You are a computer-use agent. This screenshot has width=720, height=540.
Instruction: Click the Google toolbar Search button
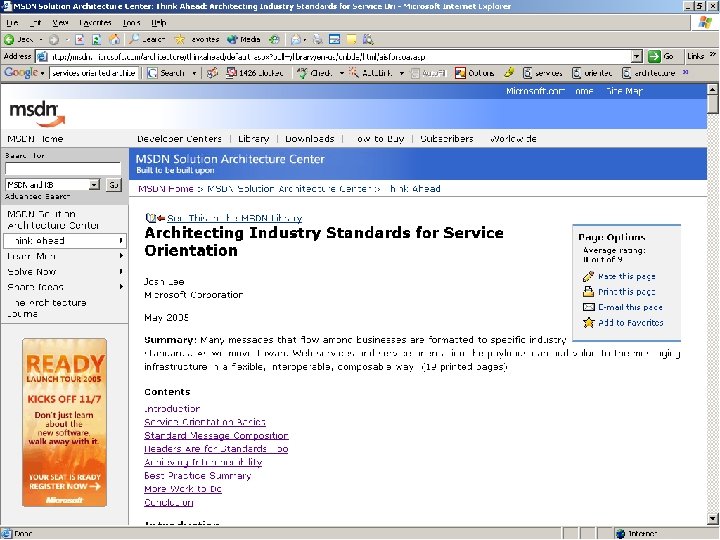166,73
